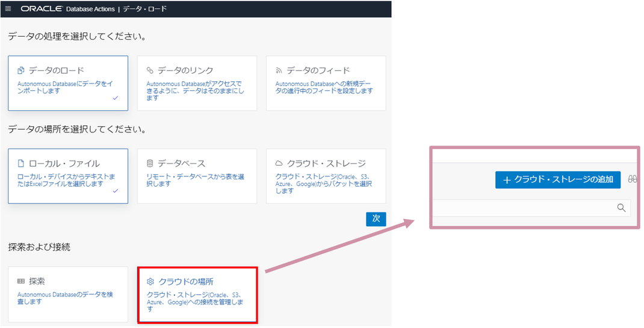
Task: Click the 探索および接続 heading
Action: tap(39, 247)
